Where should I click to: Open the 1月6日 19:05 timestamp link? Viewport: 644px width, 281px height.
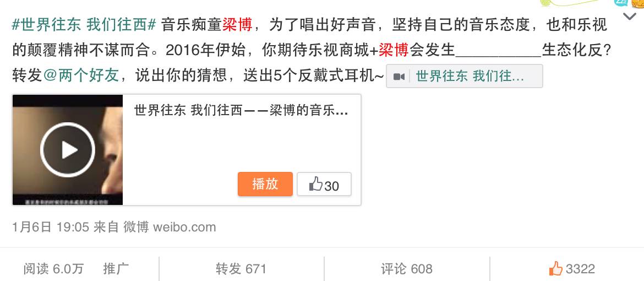[51, 227]
